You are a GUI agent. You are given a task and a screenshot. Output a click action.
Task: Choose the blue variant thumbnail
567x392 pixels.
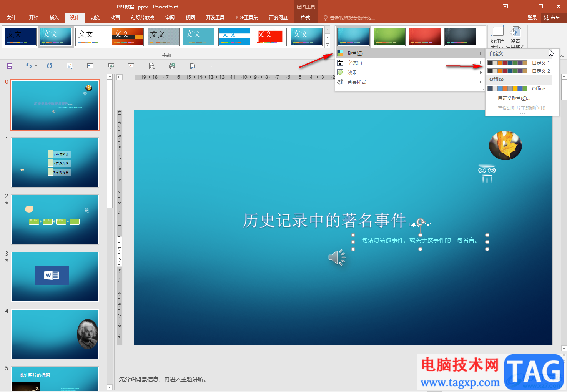coord(353,37)
